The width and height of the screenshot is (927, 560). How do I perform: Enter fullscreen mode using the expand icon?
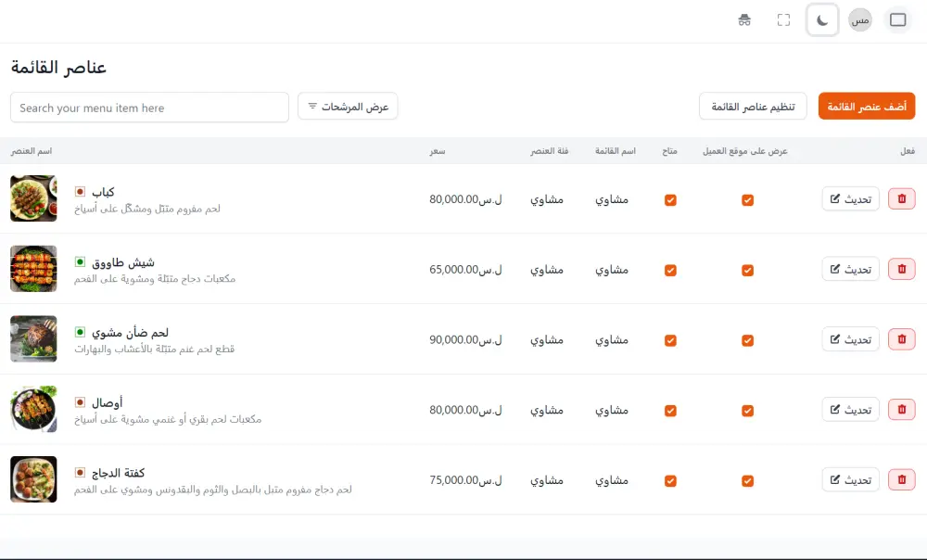tap(783, 19)
